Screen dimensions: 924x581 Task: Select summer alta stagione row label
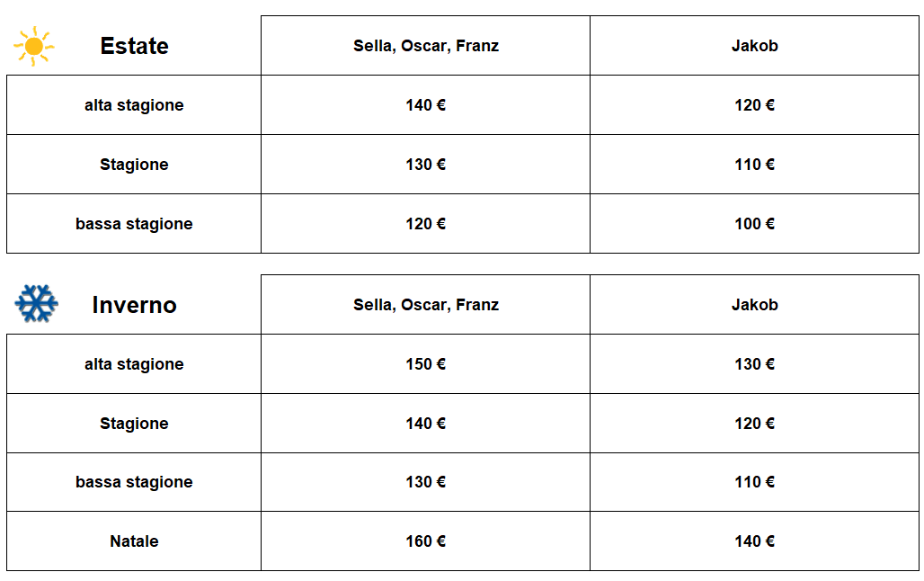(134, 105)
